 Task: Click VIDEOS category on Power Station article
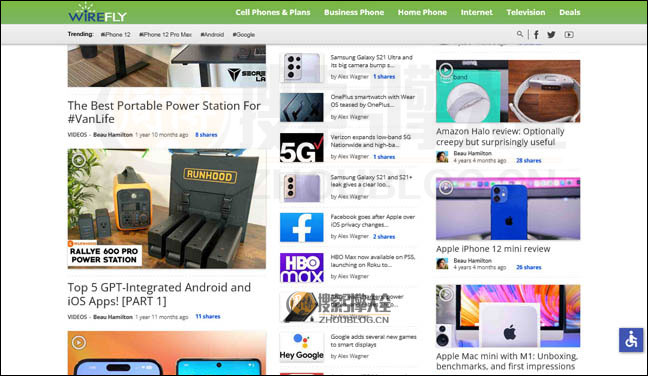pos(77,135)
